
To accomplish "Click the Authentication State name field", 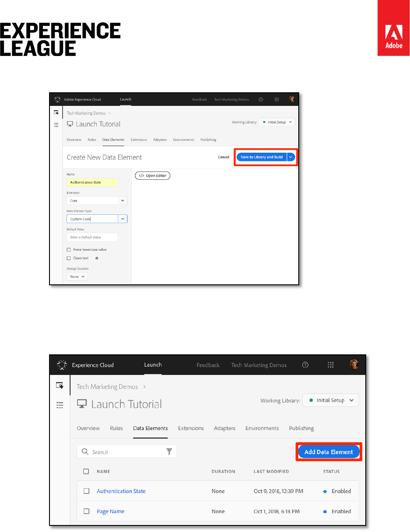I will coord(92,182).
